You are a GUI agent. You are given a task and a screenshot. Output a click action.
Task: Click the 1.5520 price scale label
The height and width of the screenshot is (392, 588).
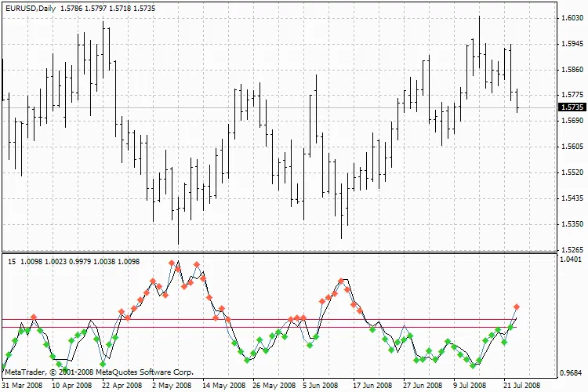click(x=572, y=172)
